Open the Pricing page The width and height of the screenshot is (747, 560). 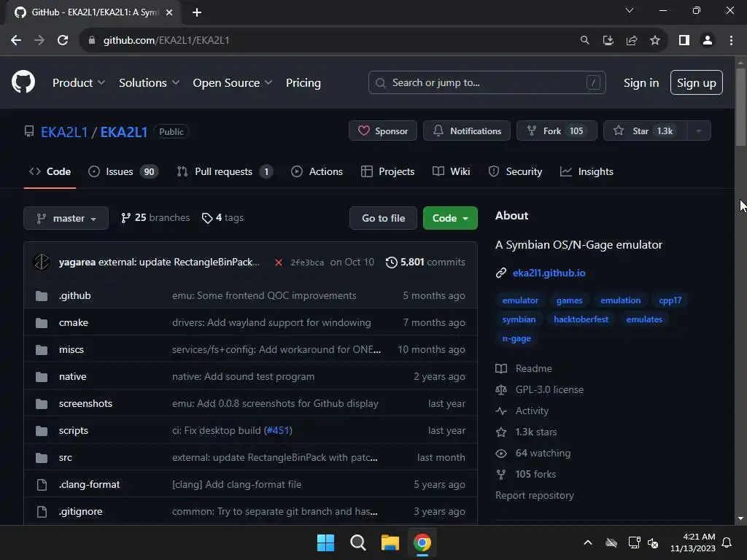coord(303,83)
